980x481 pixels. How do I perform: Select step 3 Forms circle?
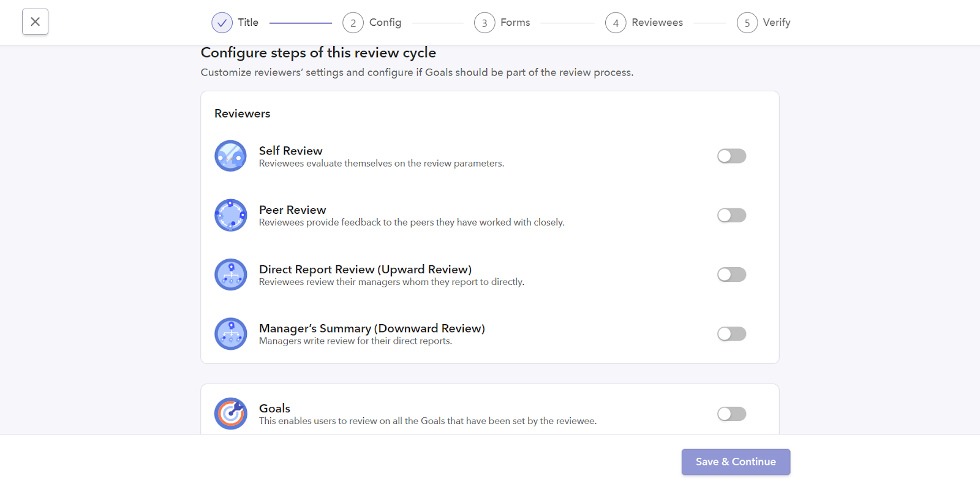(x=484, y=23)
